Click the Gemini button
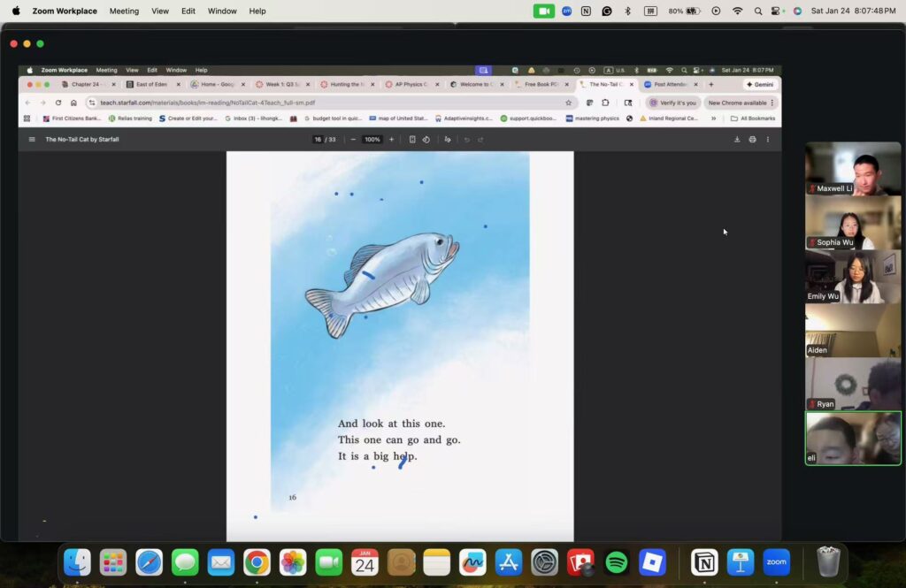The image size is (906, 588). (761, 85)
